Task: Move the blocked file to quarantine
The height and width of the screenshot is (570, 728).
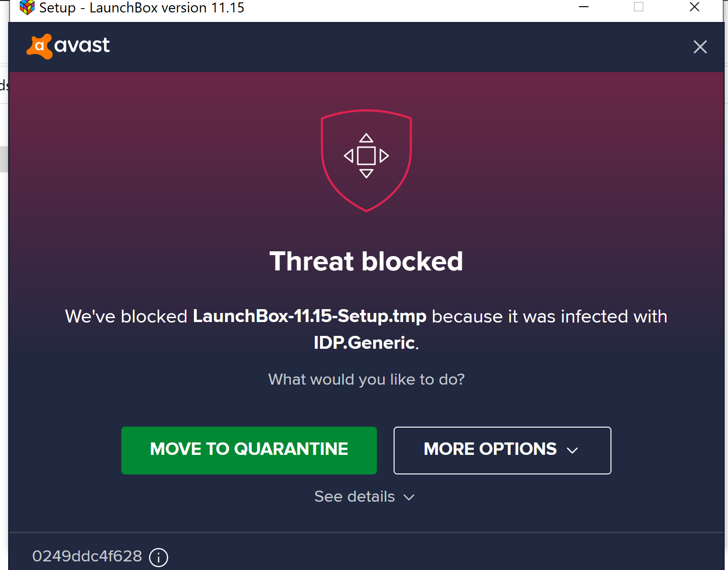Action: (249, 450)
